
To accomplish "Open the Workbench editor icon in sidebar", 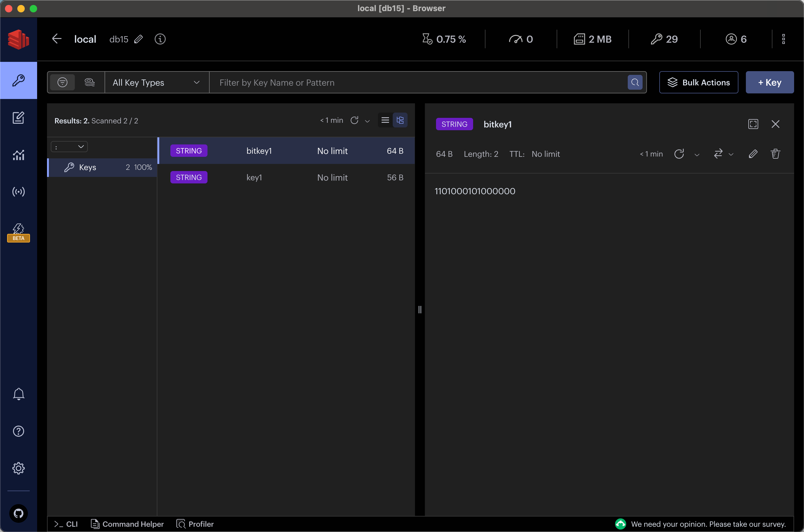I will [18, 118].
